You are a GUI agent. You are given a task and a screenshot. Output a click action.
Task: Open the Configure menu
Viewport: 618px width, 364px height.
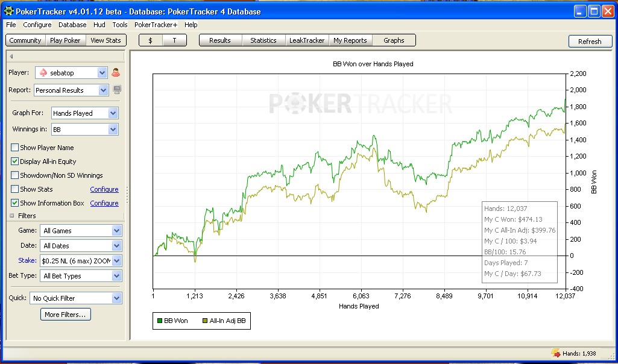(37, 25)
